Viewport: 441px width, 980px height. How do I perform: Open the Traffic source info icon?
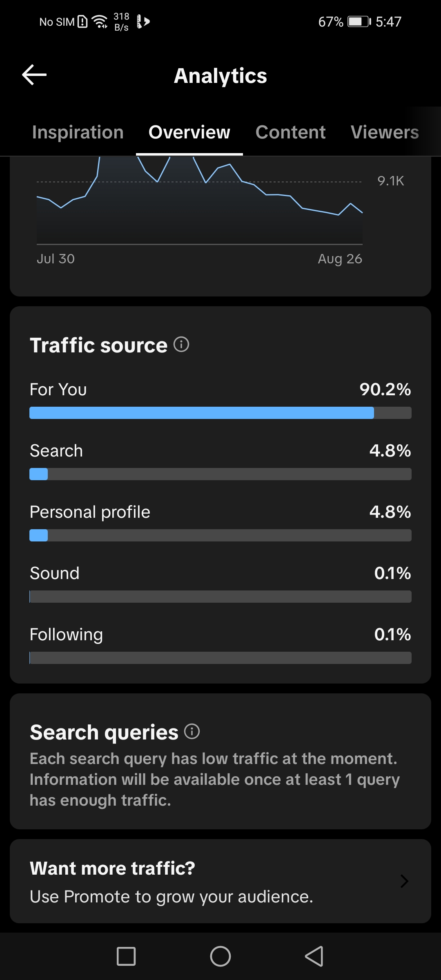pyautogui.click(x=181, y=344)
